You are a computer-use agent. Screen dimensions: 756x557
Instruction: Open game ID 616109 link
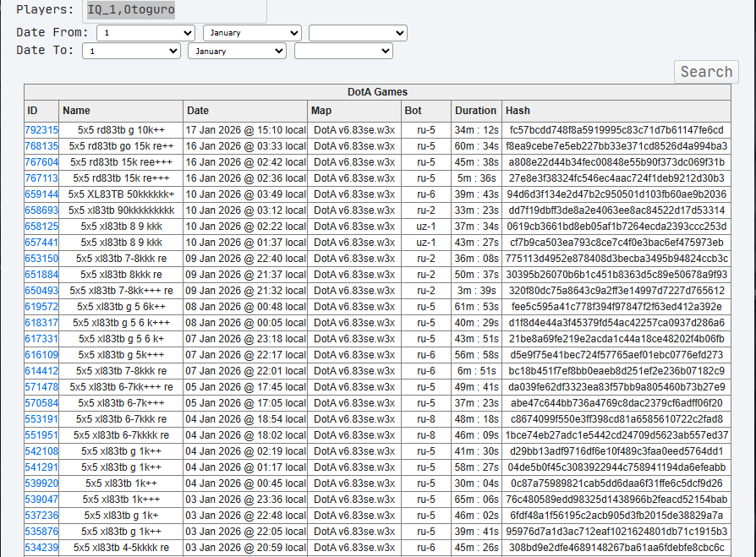point(41,355)
